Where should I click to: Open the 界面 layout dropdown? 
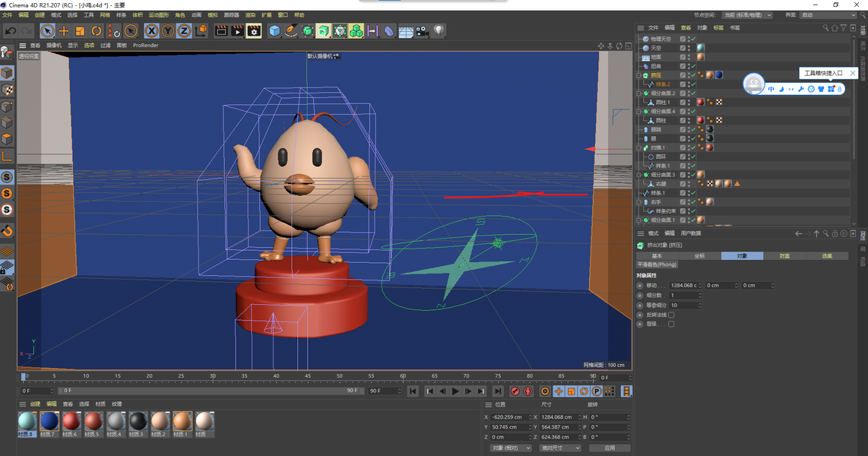point(828,15)
